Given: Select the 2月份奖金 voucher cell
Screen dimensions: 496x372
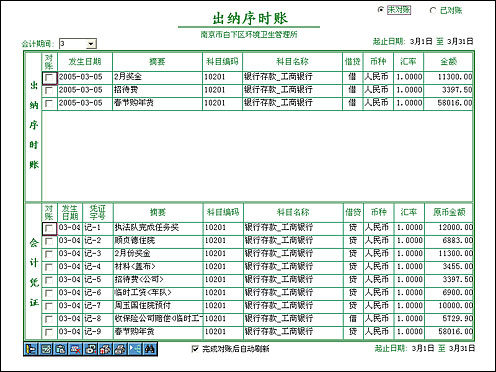Looking at the screenshot, I should (158, 254).
